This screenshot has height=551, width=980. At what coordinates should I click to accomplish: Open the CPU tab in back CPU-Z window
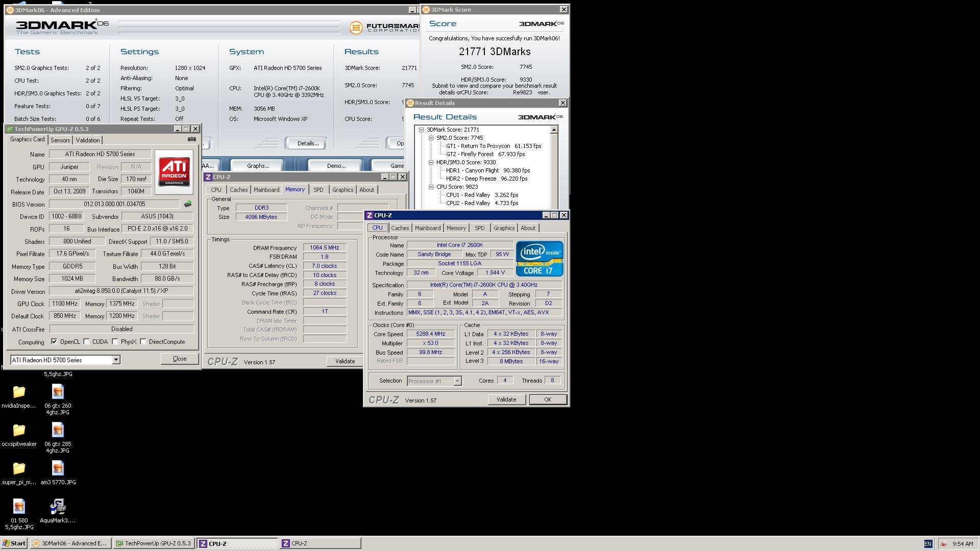tap(216, 190)
